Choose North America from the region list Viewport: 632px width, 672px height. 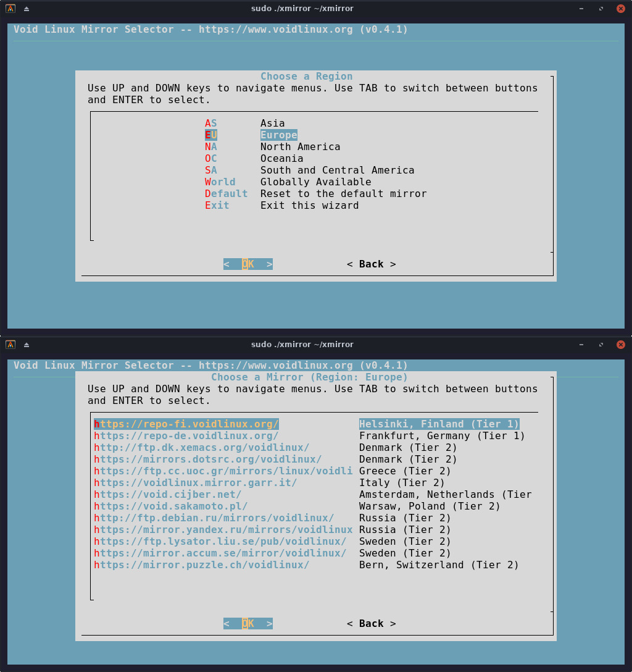click(300, 147)
